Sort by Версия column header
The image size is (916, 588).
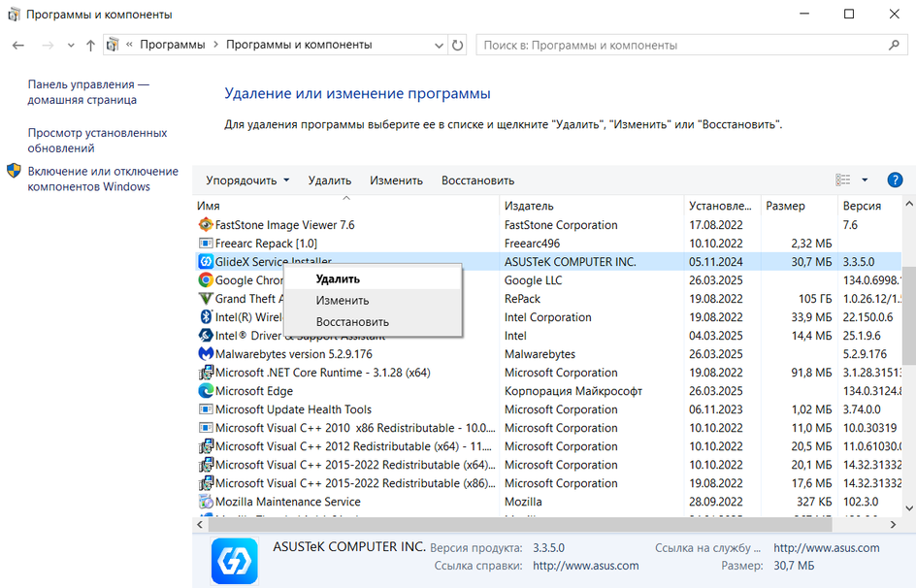click(869, 206)
